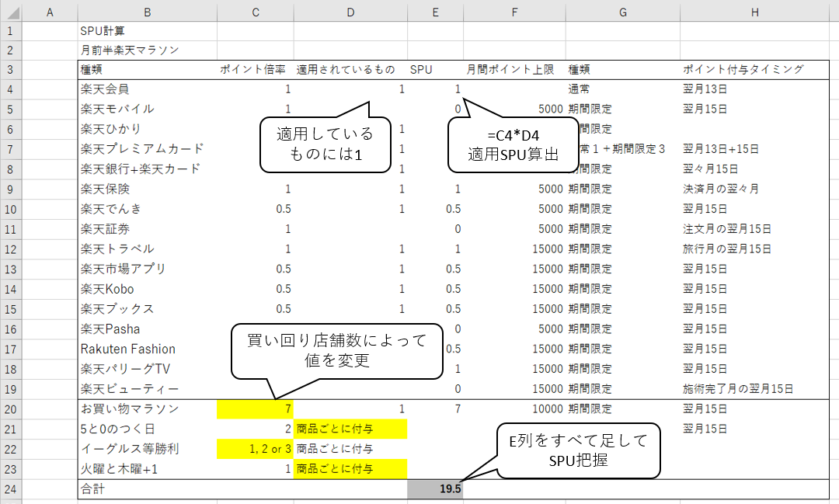Click cell containing SPU計算
Image resolution: width=839 pixels, height=504 pixels.
pos(147,31)
